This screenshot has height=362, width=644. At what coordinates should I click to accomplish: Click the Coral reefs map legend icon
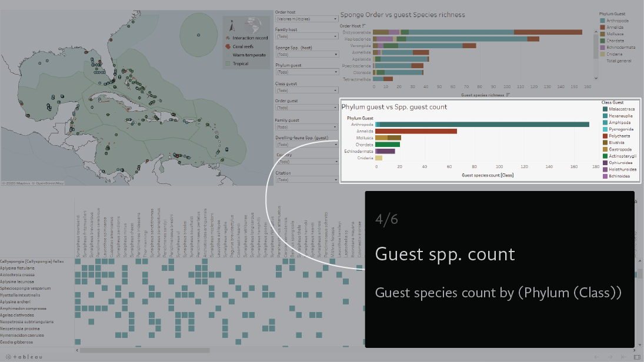(228, 46)
